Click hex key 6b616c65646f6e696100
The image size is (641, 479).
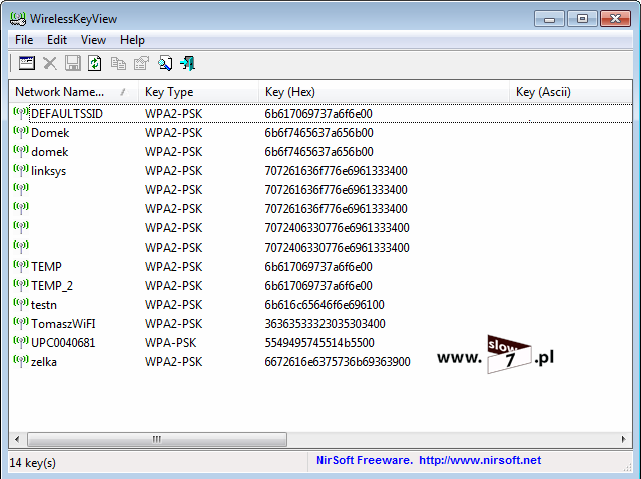tap(324, 304)
